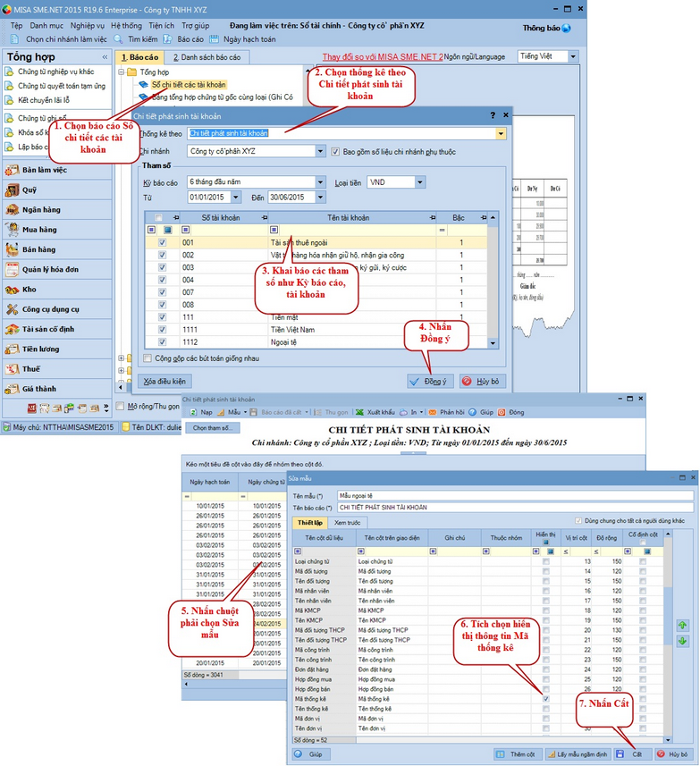Collapse Tổng hợp tree node
Image resolution: width=700 pixels, height=766 pixels.
click(122, 72)
